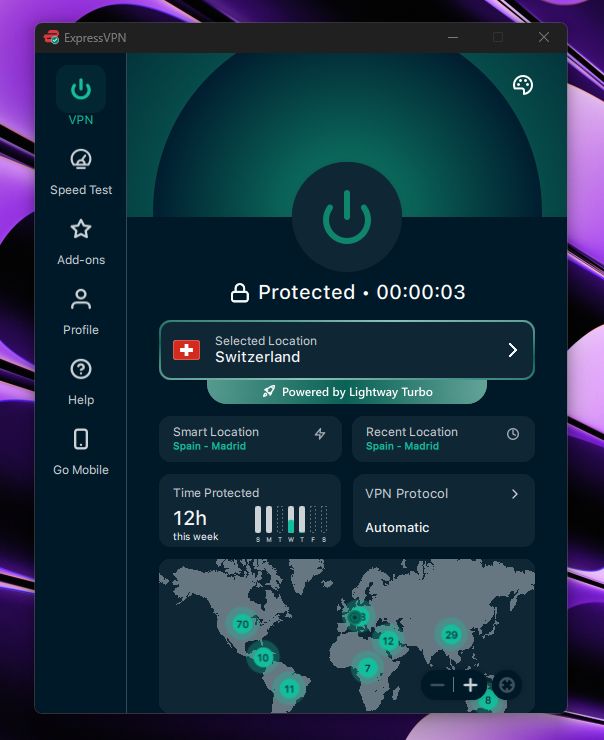Expand Selected Location chevron arrow
The height and width of the screenshot is (740, 604).
tap(513, 350)
